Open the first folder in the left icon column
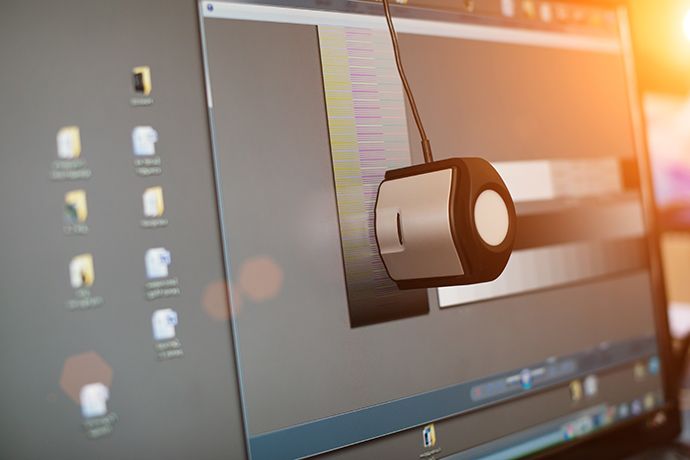 69,142
